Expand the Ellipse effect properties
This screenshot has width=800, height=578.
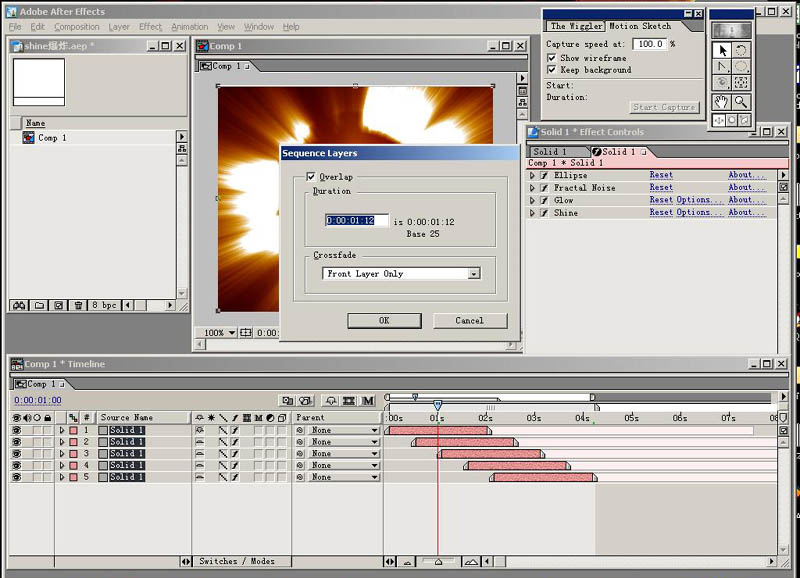pyautogui.click(x=532, y=175)
